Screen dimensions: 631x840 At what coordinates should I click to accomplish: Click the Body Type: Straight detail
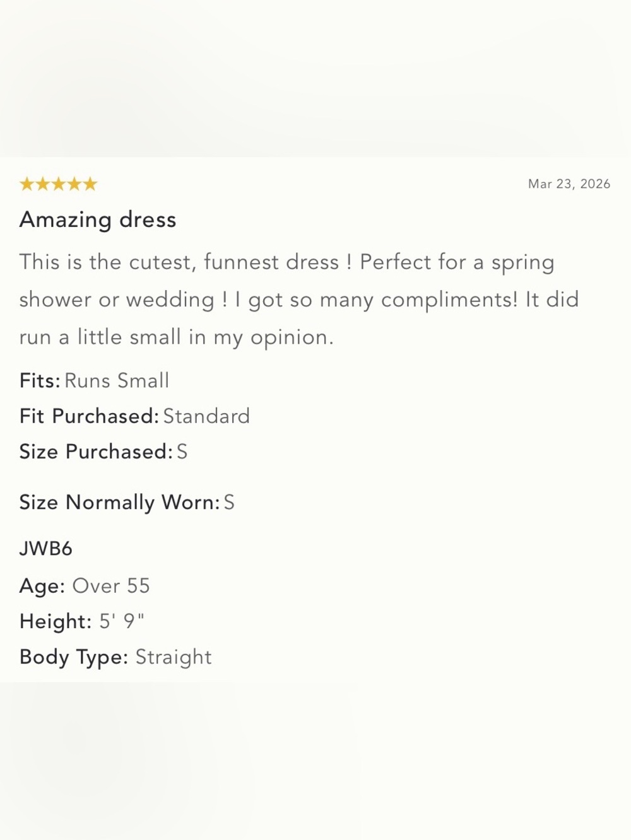point(115,657)
